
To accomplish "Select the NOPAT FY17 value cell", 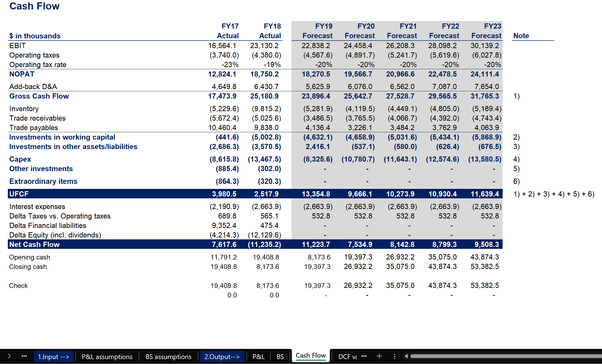I will pos(222,74).
